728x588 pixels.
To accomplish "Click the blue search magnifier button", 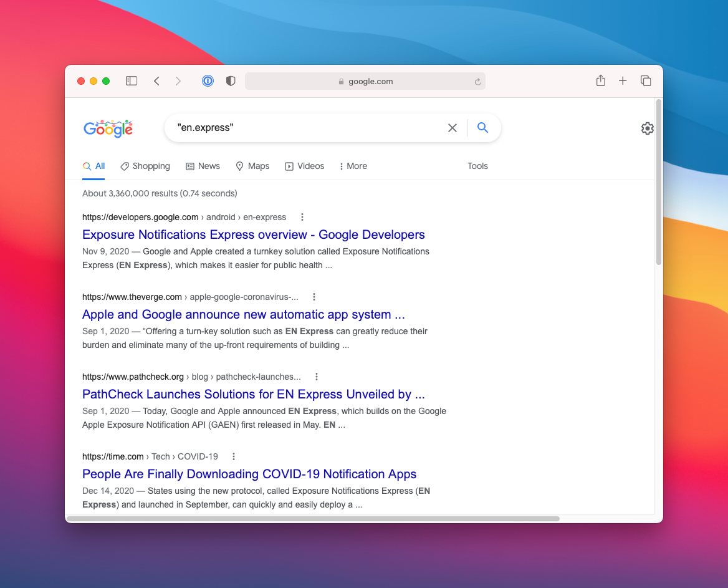I will [482, 128].
